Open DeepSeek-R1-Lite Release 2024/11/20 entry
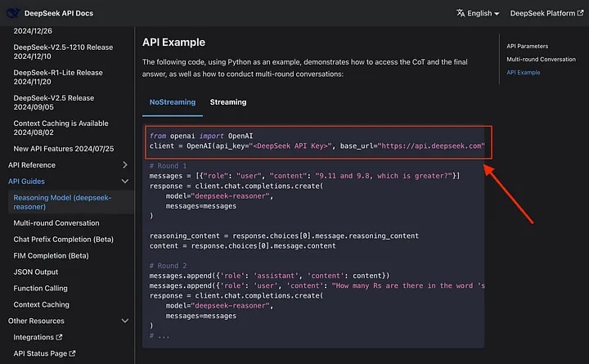The width and height of the screenshot is (589, 364). pos(58,77)
